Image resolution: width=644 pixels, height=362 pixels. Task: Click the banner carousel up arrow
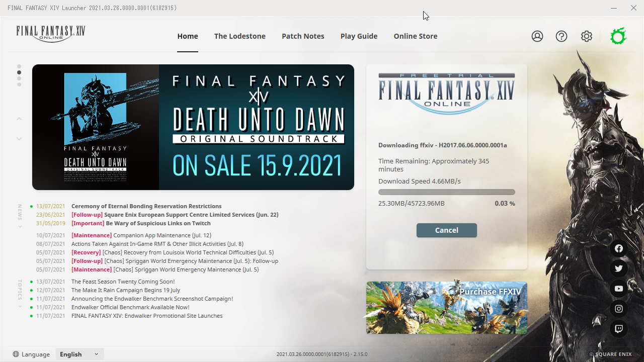(19, 118)
